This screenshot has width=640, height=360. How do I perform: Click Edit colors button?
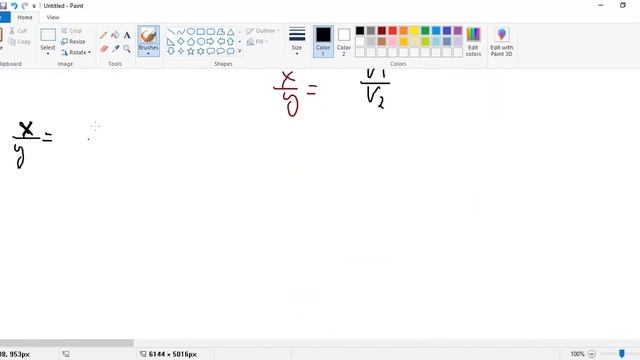(473, 41)
